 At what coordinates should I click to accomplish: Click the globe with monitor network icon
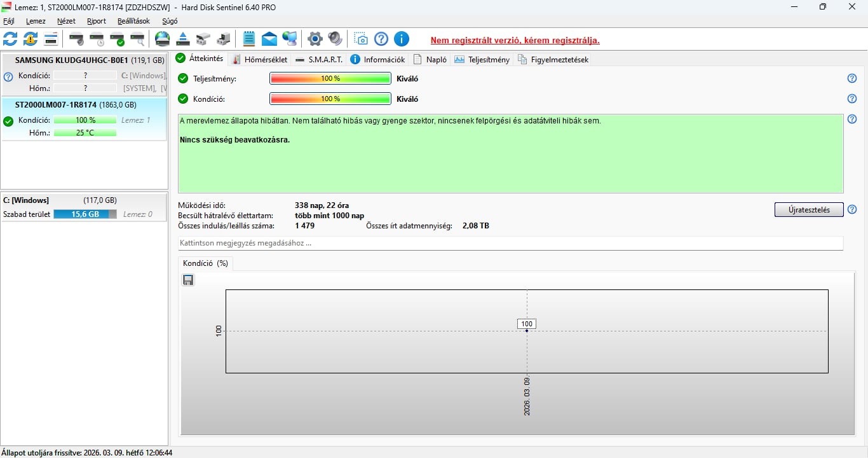tap(290, 39)
